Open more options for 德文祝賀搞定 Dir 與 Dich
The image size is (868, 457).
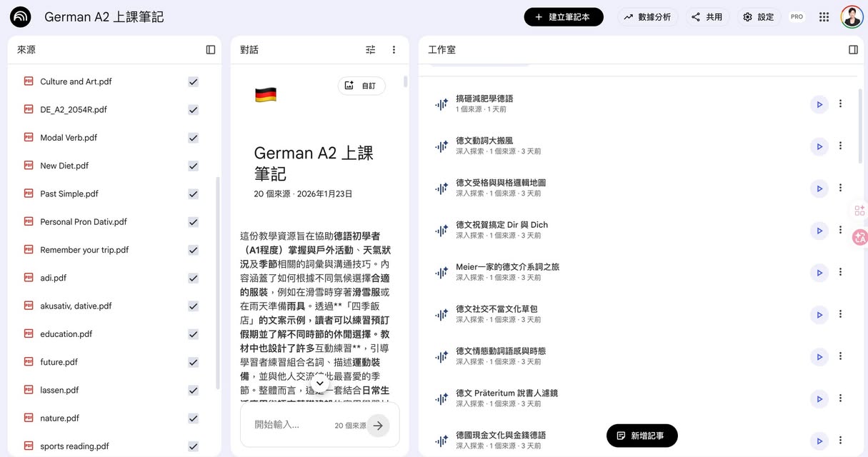841,230
